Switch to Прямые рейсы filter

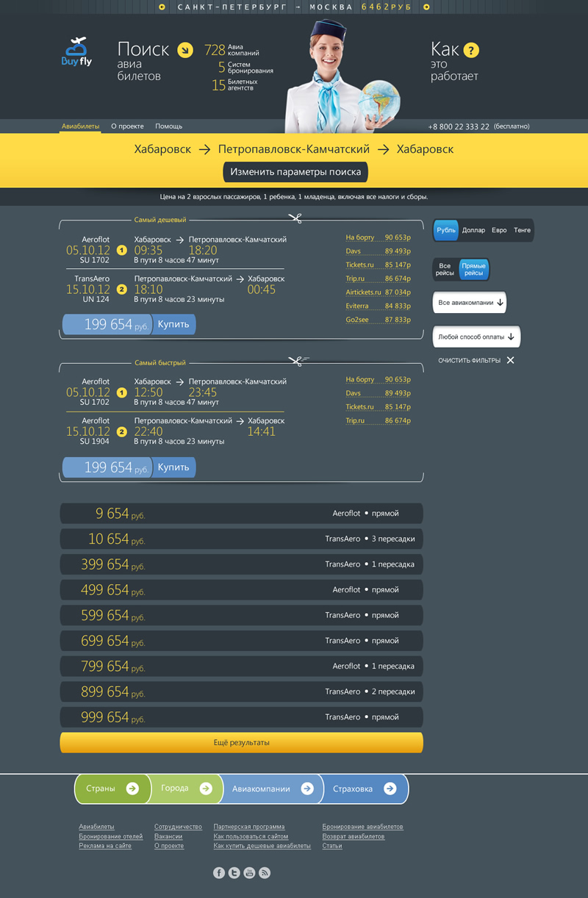[473, 270]
